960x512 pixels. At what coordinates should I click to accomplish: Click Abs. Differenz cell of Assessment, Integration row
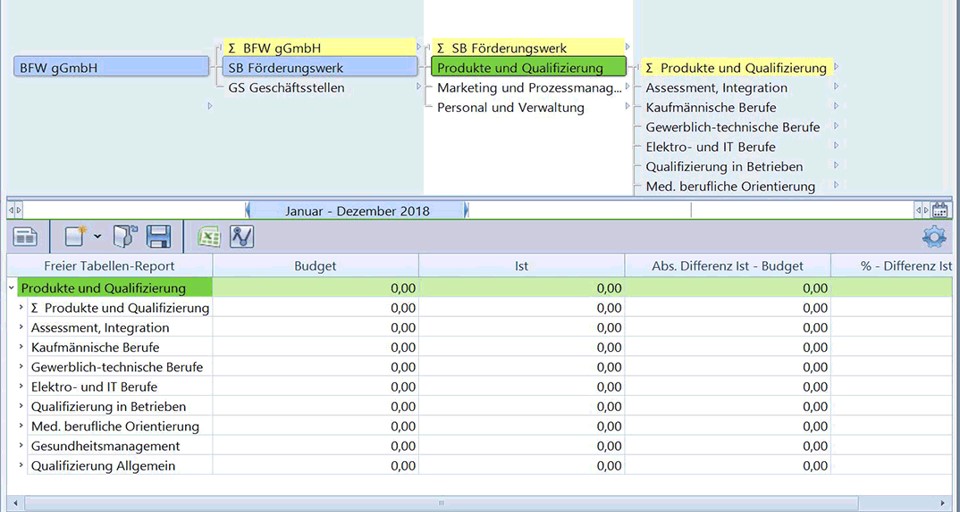point(727,328)
